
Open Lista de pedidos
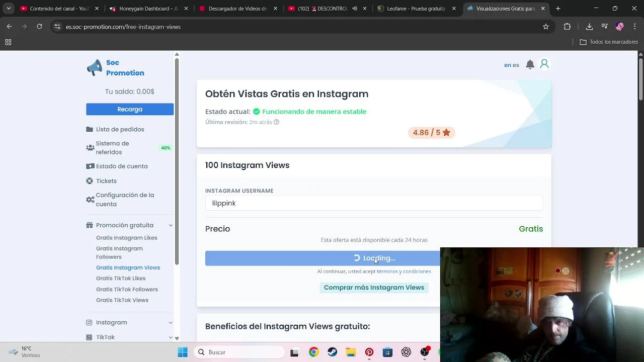pos(120,129)
